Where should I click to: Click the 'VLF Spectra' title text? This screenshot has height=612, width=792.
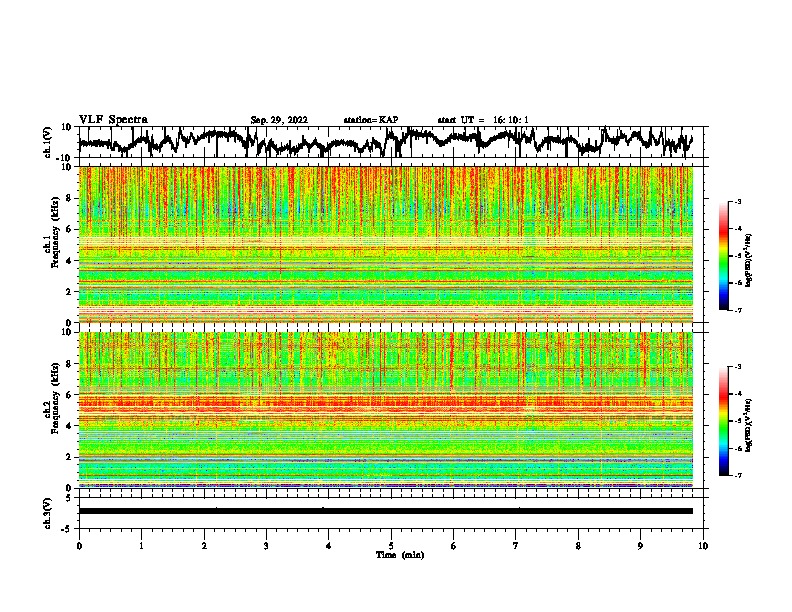(113, 119)
